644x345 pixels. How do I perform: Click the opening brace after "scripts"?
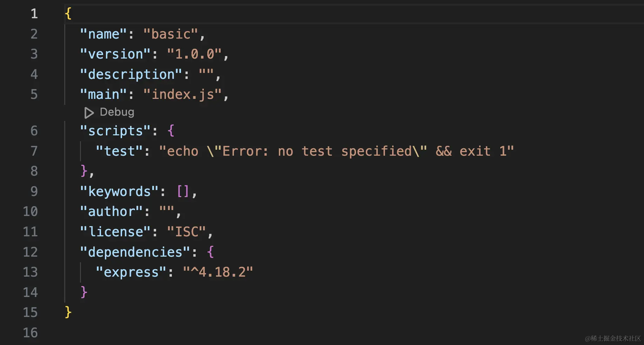pos(171,131)
